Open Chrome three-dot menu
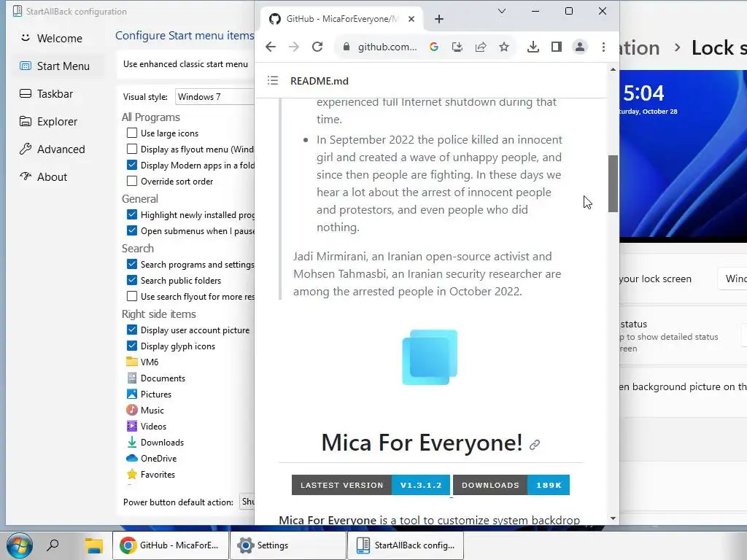Screen dimensions: 747x560 [x=603, y=47]
